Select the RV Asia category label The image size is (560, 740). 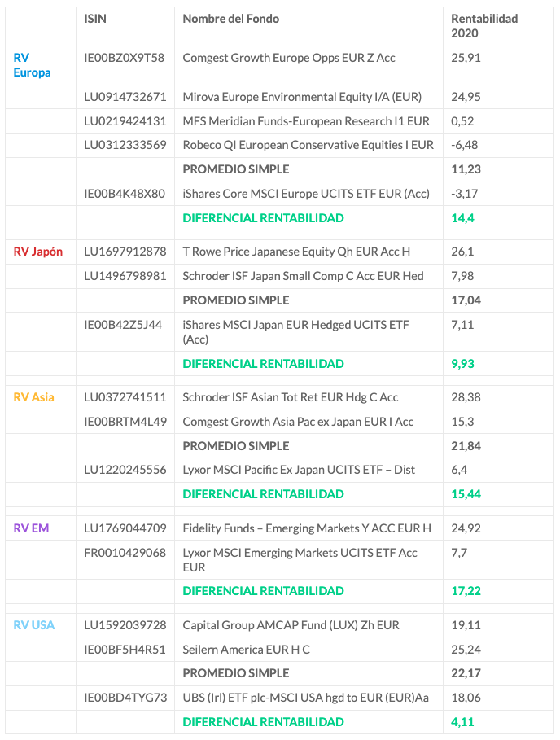coord(33,397)
